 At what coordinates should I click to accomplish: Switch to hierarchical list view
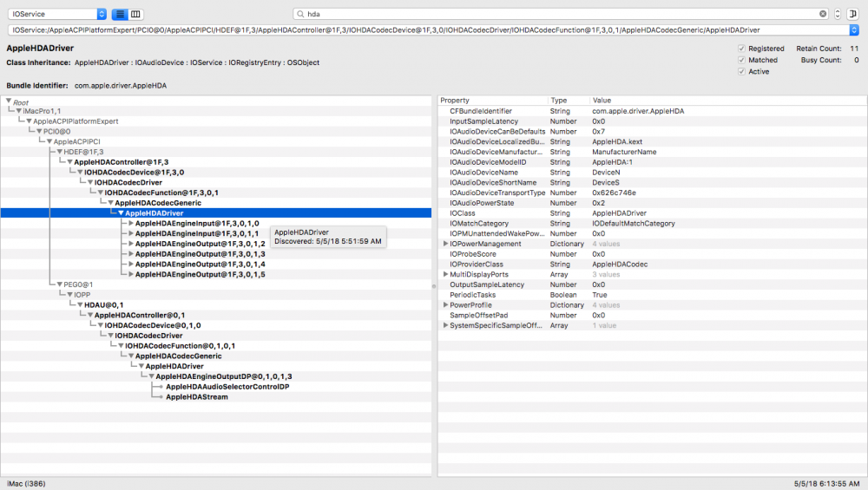pos(120,14)
